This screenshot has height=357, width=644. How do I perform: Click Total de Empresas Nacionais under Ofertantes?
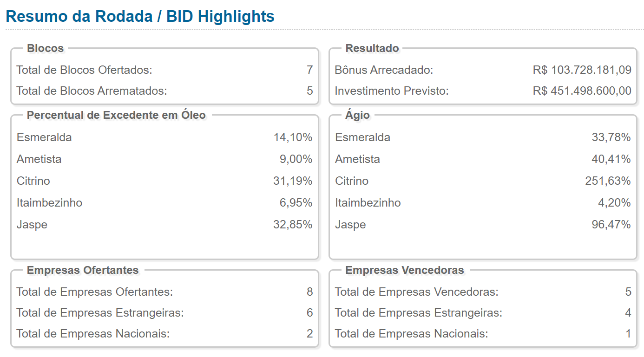pos(93,334)
